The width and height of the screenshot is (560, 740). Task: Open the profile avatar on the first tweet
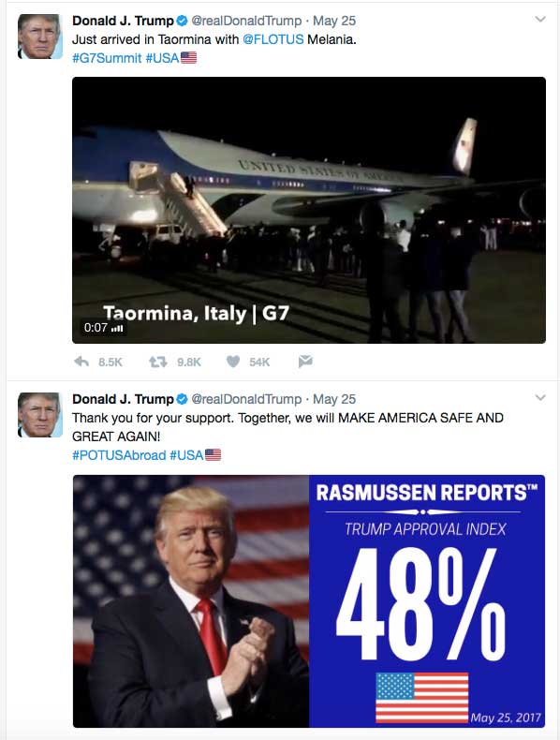tap(40, 37)
